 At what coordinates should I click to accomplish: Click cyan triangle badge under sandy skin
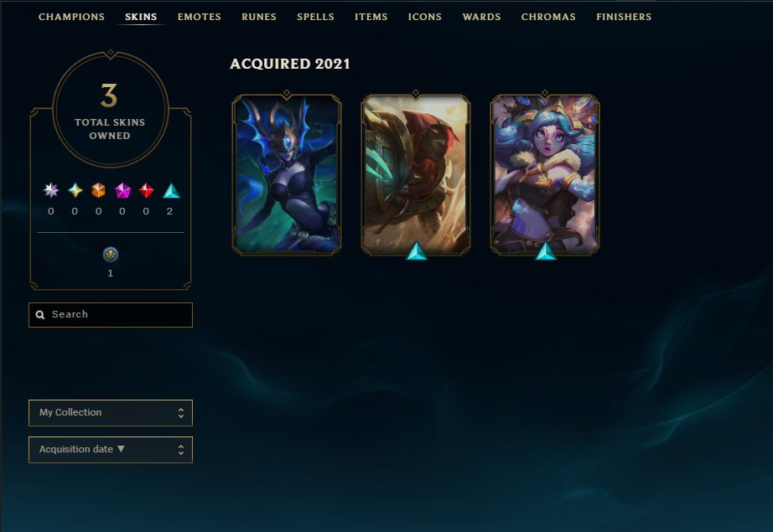tap(417, 251)
